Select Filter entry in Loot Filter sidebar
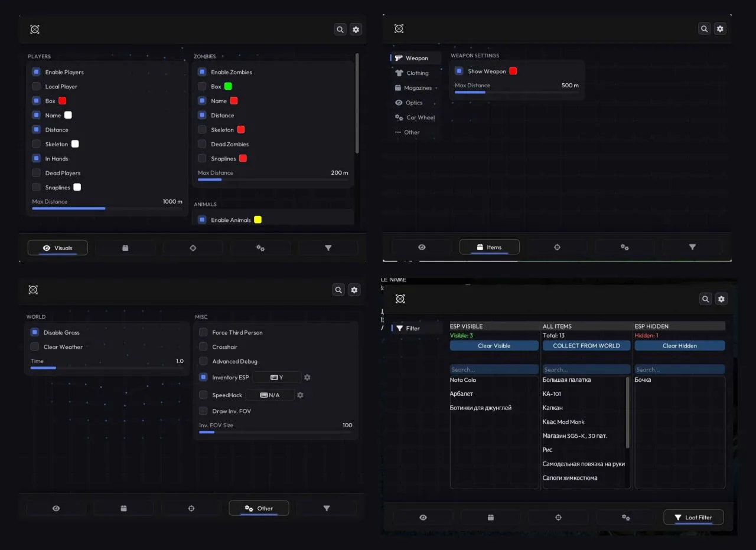This screenshot has width=756, height=550. [x=418, y=328]
